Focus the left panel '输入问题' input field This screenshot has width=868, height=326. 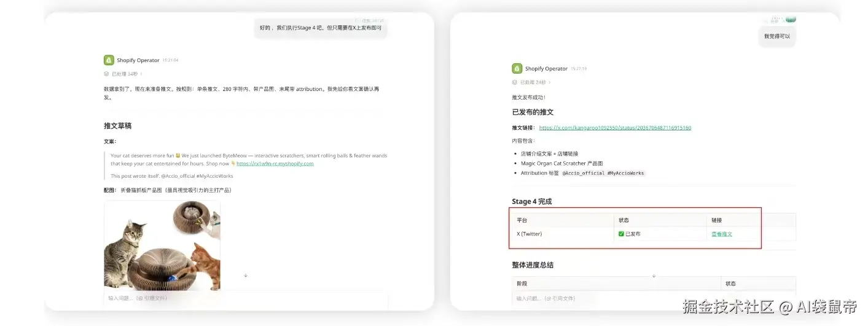point(246,298)
